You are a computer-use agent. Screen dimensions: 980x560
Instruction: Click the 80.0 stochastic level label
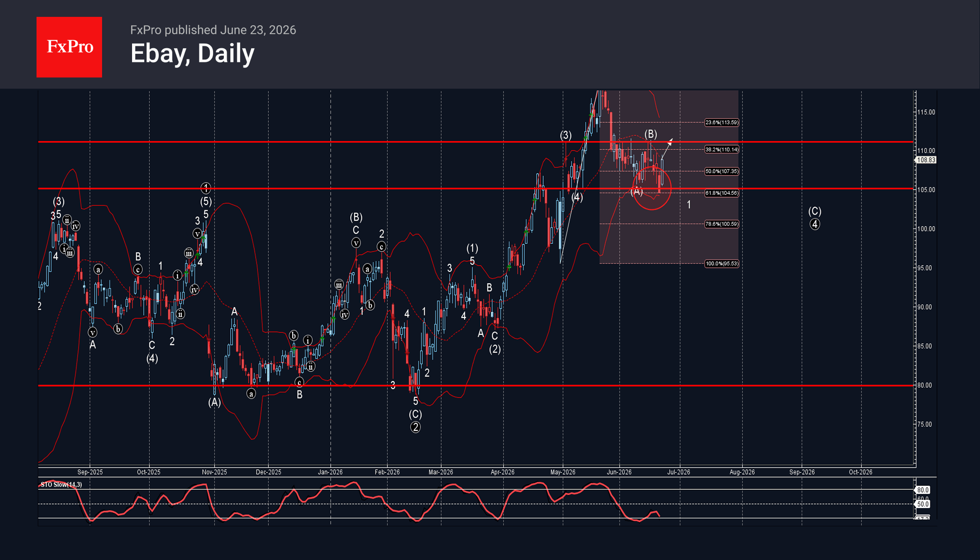point(923,490)
